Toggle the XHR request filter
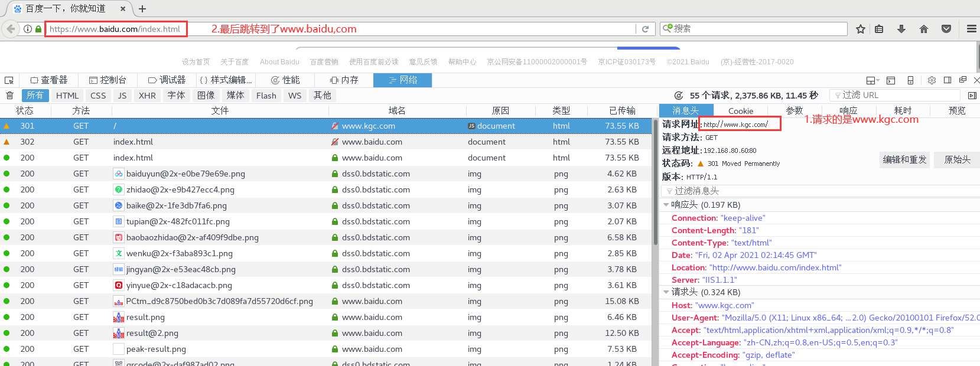 [x=147, y=96]
